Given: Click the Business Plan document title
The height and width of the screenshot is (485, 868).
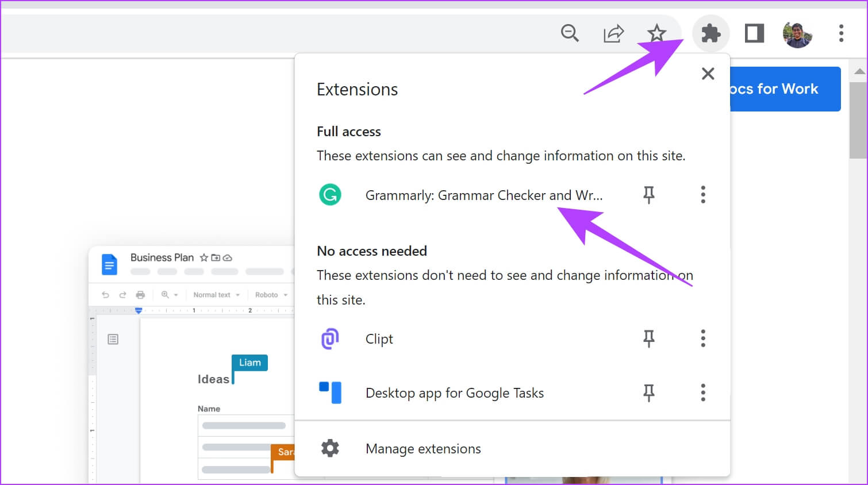Looking at the screenshot, I should [162, 257].
